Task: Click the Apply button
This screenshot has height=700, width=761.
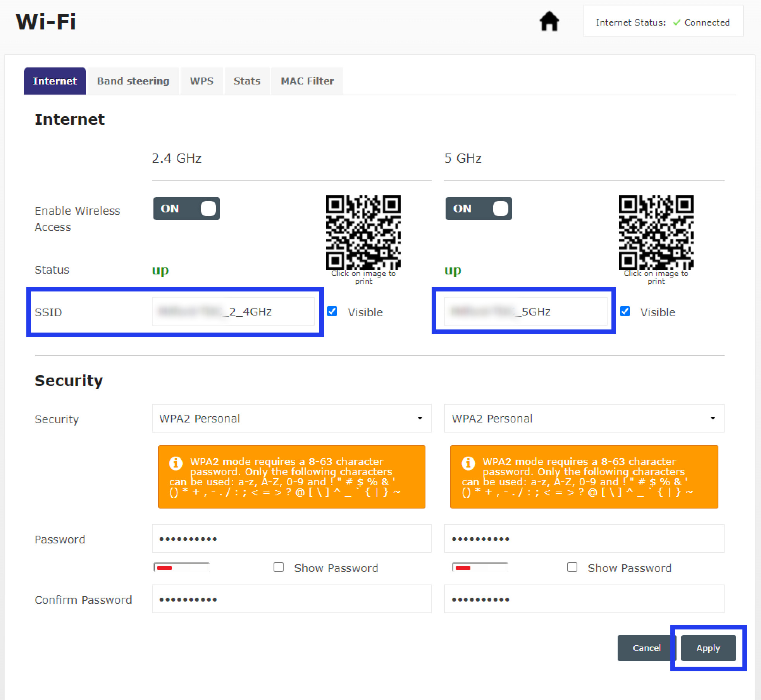Action: click(x=708, y=648)
